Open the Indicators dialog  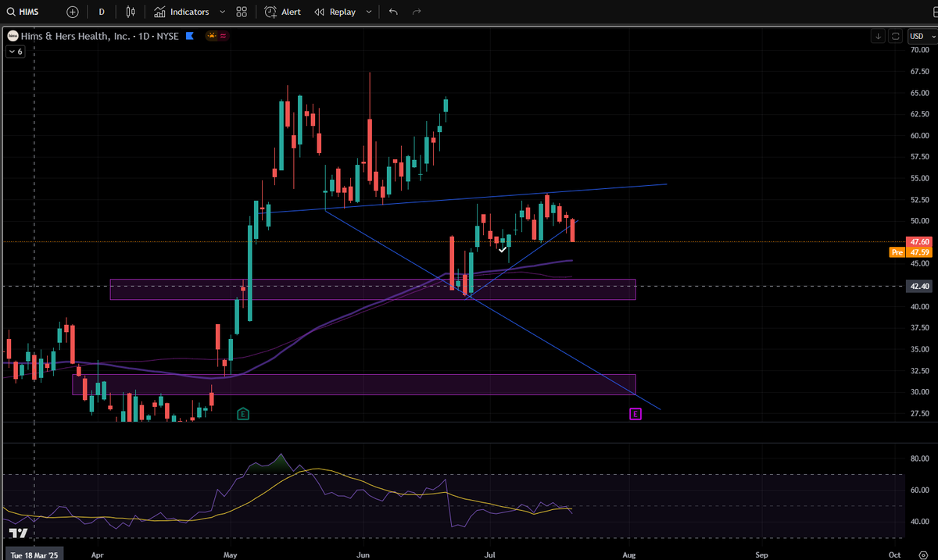182,12
